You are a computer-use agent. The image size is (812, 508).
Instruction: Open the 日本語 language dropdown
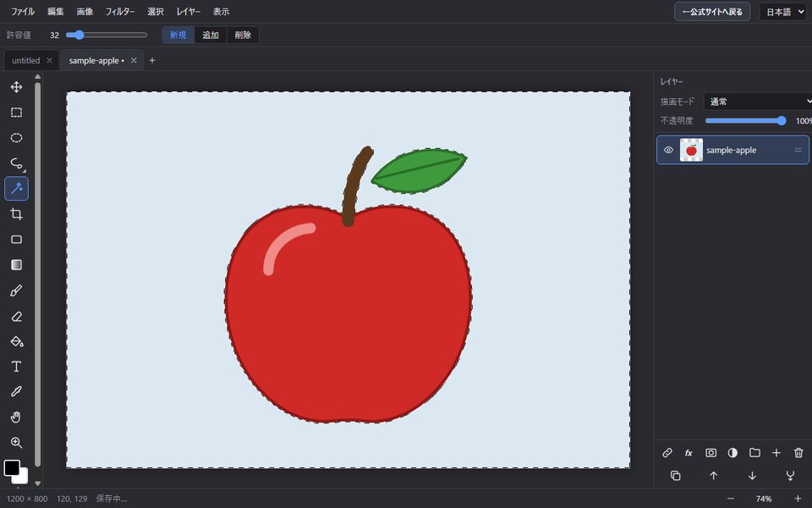pos(782,11)
